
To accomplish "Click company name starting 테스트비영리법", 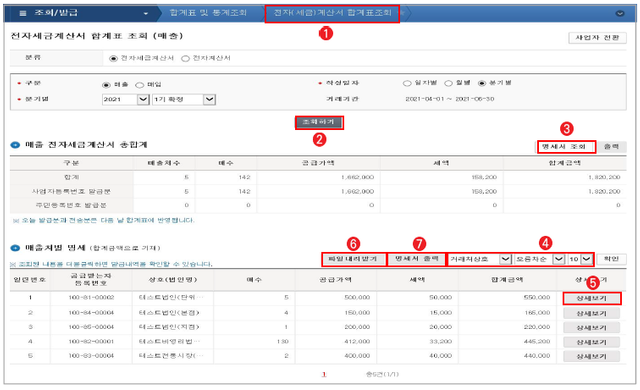I will click(x=169, y=341).
